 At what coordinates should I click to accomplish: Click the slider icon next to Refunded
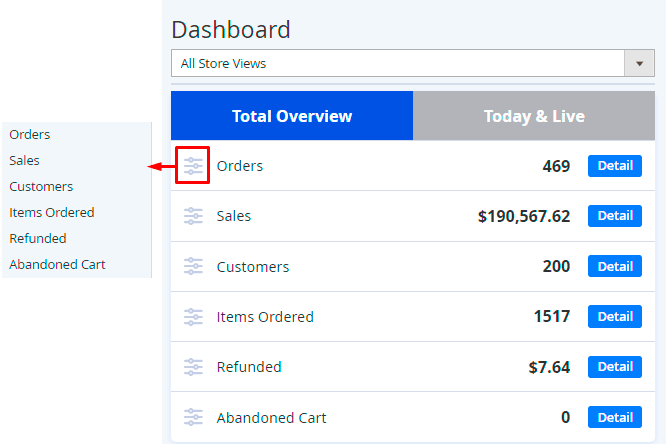point(193,367)
